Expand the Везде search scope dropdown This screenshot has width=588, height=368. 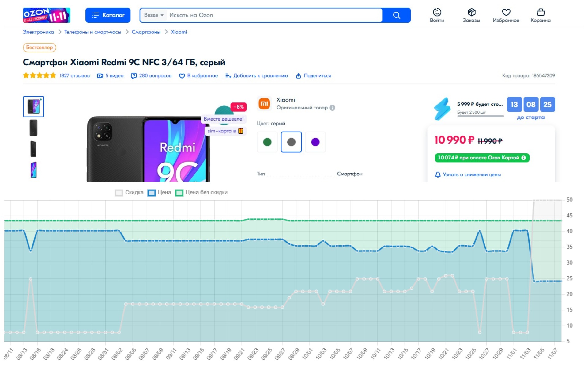click(154, 15)
